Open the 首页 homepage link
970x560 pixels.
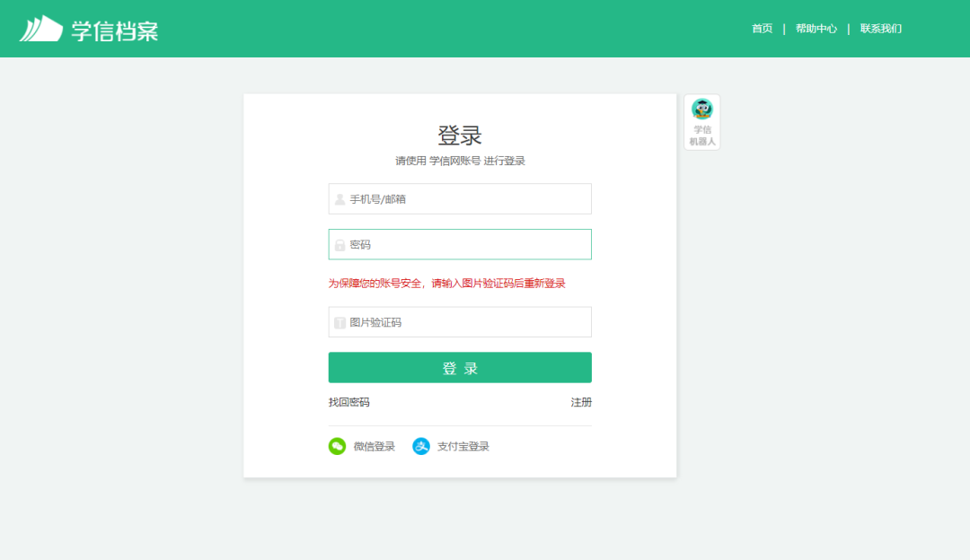click(x=762, y=28)
